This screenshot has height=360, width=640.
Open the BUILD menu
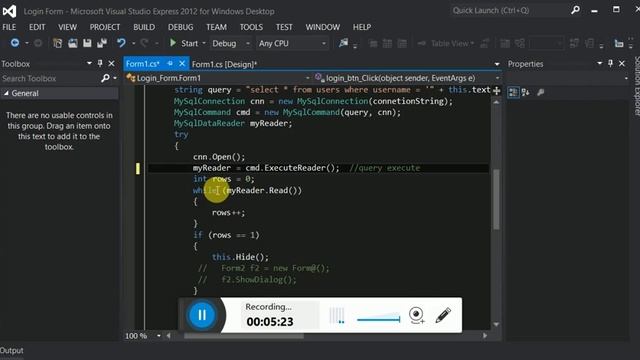[144, 27]
